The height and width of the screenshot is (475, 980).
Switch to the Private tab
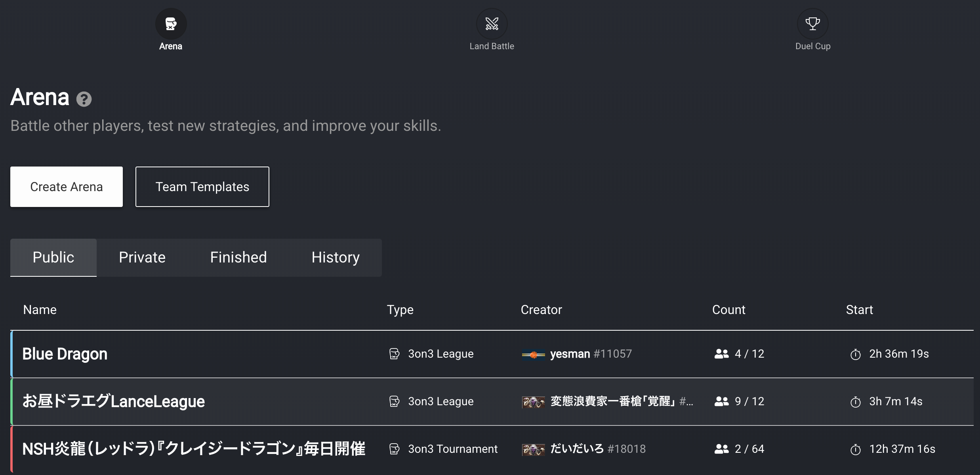[142, 257]
